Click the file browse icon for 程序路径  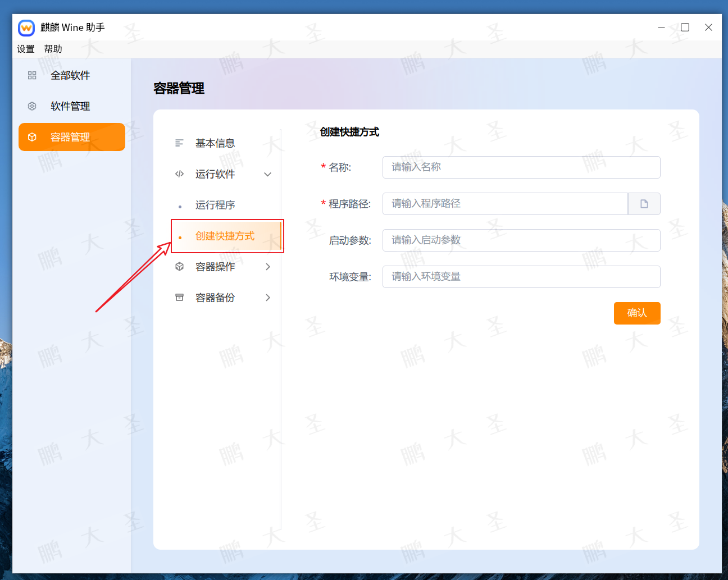[644, 204]
